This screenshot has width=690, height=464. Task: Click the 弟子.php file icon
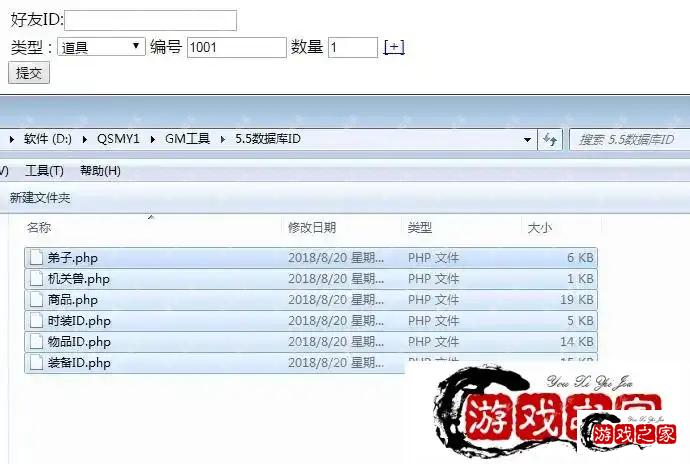click(x=35, y=257)
